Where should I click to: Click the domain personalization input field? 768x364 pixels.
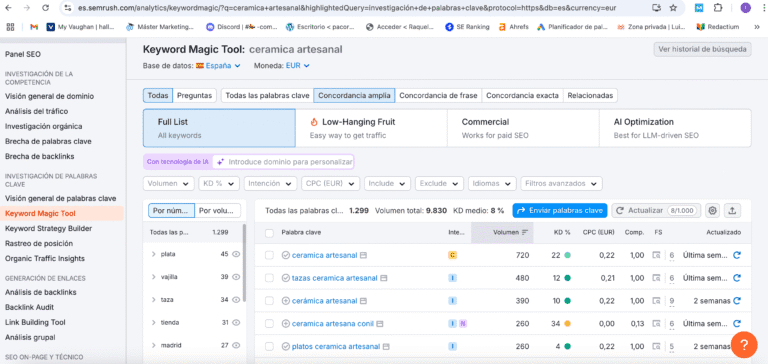pos(283,162)
